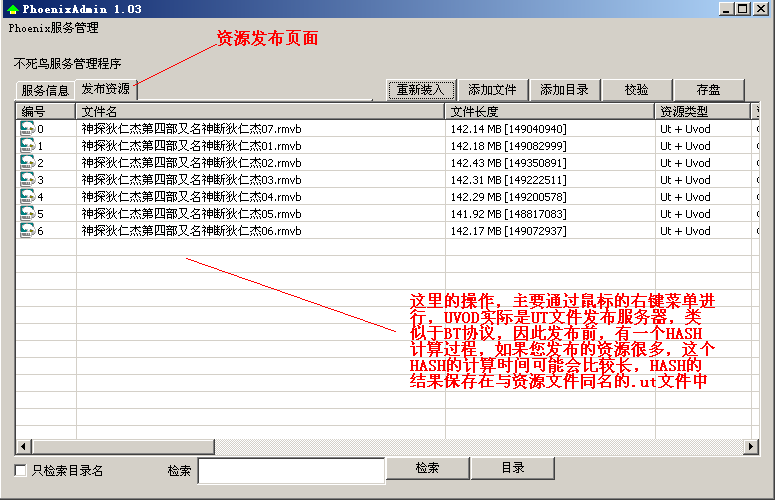Screen dimensions: 775x501
Task: Sort by the 文件长度 column header
Action: click(x=550, y=112)
